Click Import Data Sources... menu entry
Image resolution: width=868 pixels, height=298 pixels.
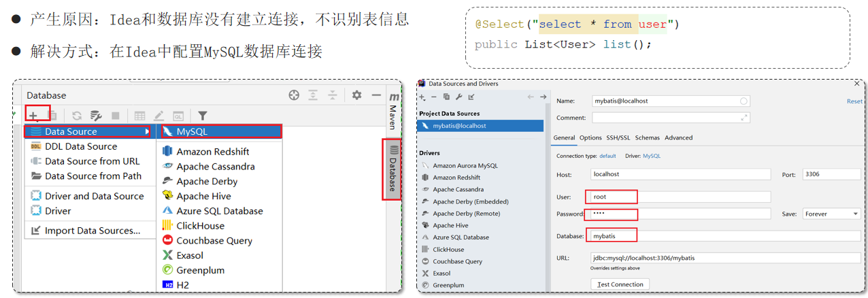click(x=90, y=231)
